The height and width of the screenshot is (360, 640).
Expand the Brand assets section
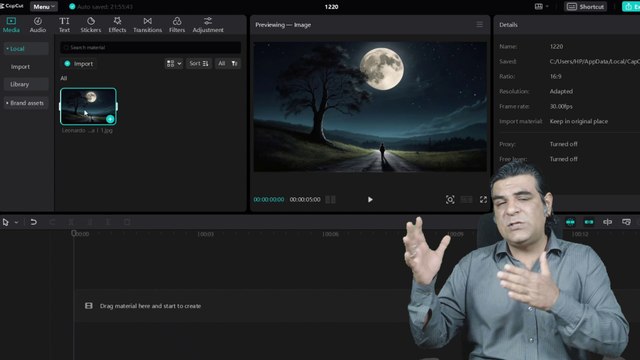pyautogui.click(x=25, y=103)
